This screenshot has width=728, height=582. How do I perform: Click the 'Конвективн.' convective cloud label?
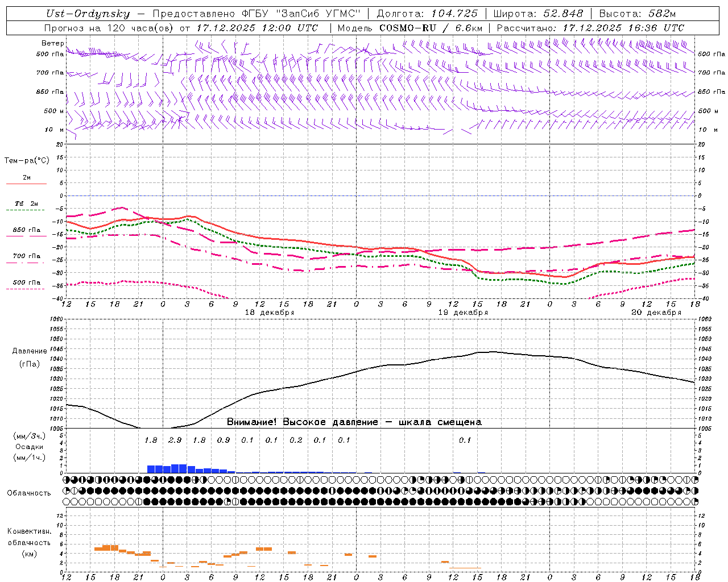click(29, 531)
